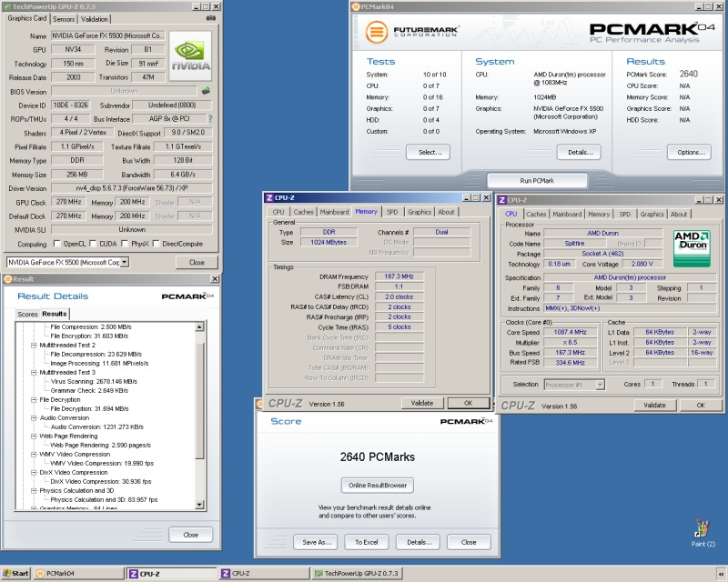Click Results list scrollbar down arrow
This screenshot has height=582, width=728.
[199, 505]
